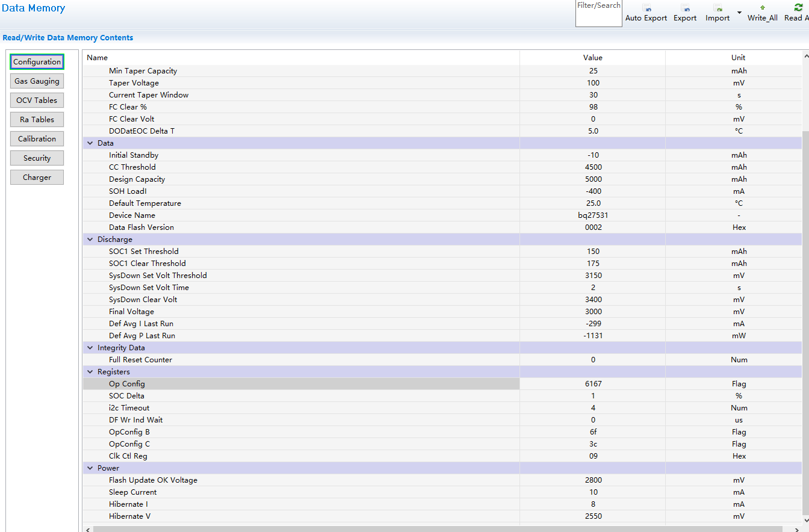This screenshot has width=809, height=532.
Task: Click the Clk Ctl Reg value 09
Action: point(593,456)
